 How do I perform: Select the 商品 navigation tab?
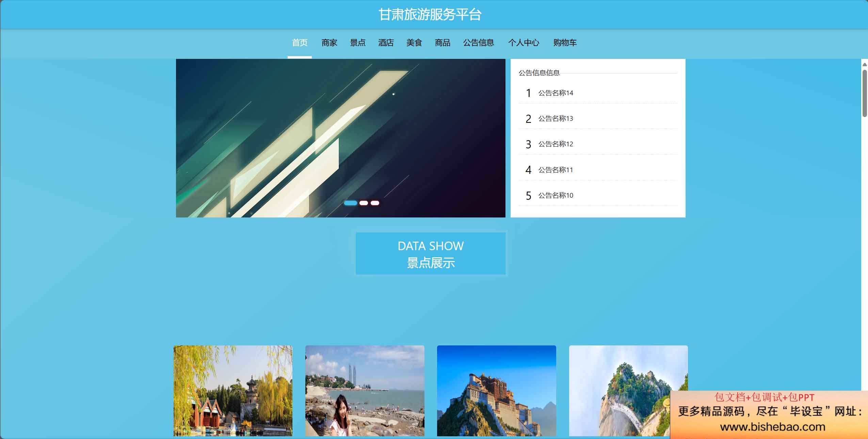click(443, 43)
